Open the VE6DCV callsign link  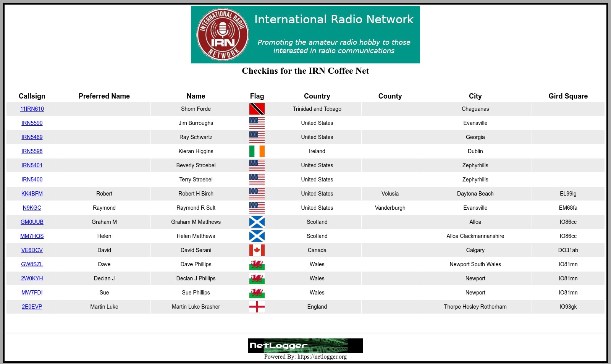click(32, 250)
